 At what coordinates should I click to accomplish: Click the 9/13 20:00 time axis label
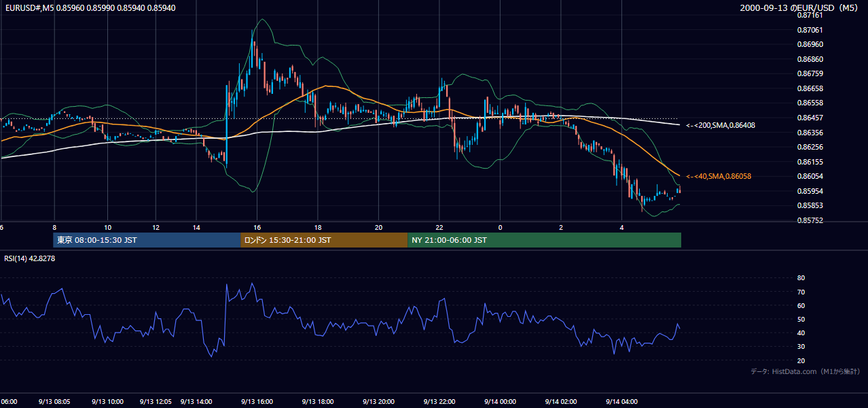click(x=378, y=401)
